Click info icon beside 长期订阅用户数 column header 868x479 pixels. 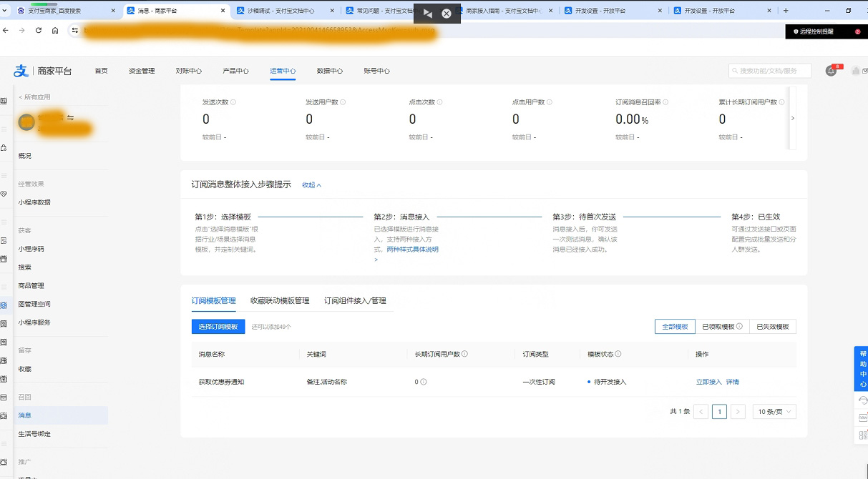click(464, 354)
